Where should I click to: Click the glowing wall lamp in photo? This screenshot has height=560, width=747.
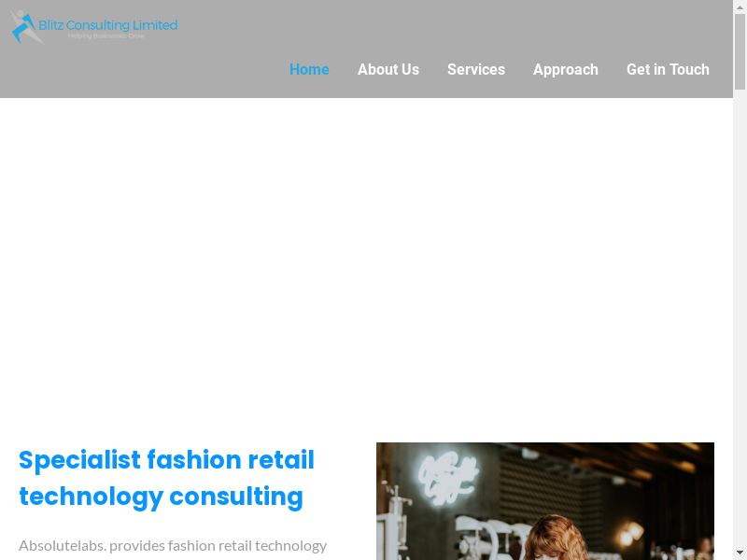point(633,532)
